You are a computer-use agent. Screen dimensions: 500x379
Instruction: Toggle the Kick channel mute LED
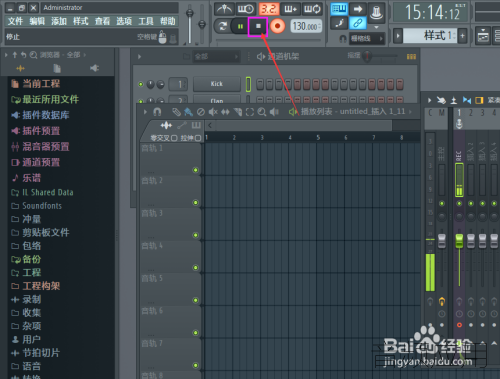point(141,84)
